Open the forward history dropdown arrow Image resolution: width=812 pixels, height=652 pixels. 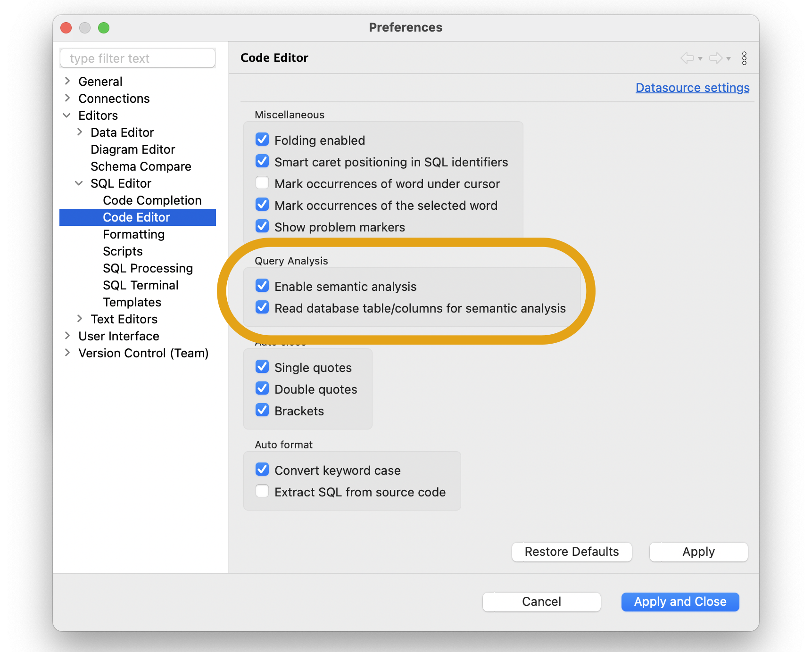tap(729, 58)
